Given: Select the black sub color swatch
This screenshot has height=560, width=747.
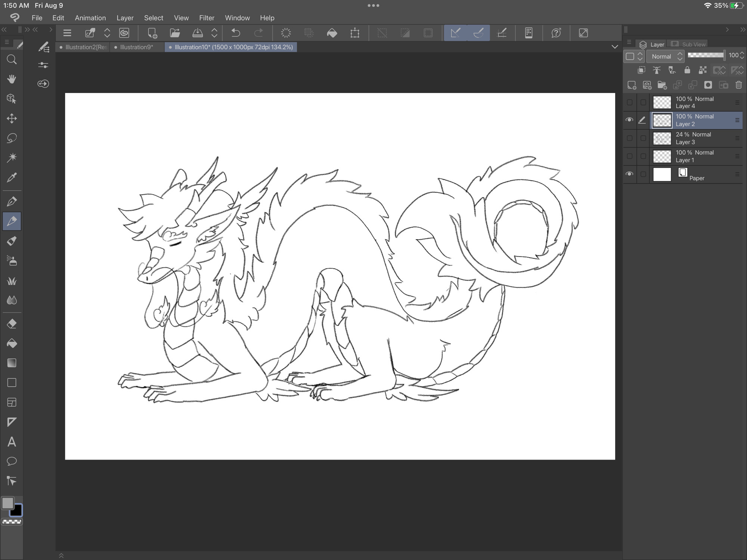Looking at the screenshot, I should tap(17, 511).
